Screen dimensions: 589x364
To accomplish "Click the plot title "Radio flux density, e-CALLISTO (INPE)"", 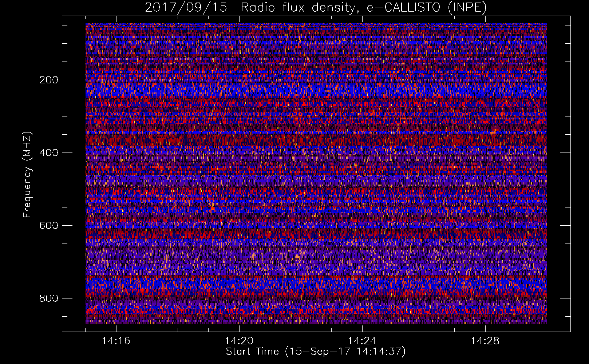I will [364, 8].
